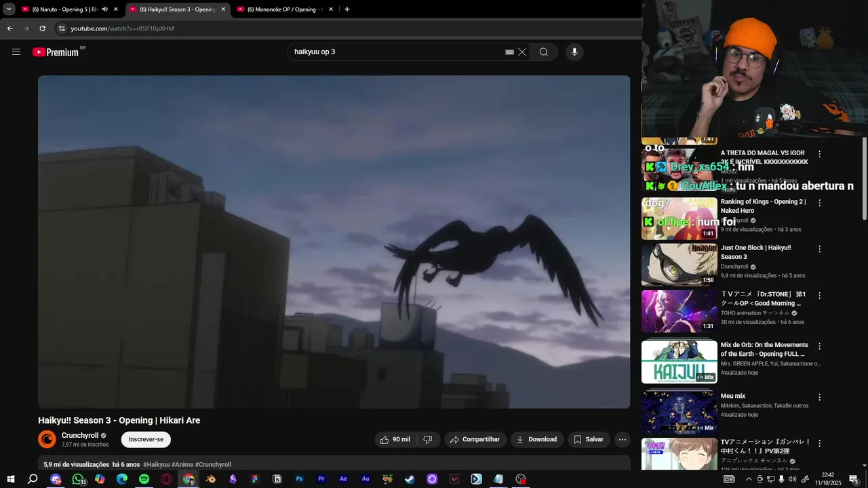Download the video

click(x=536, y=439)
